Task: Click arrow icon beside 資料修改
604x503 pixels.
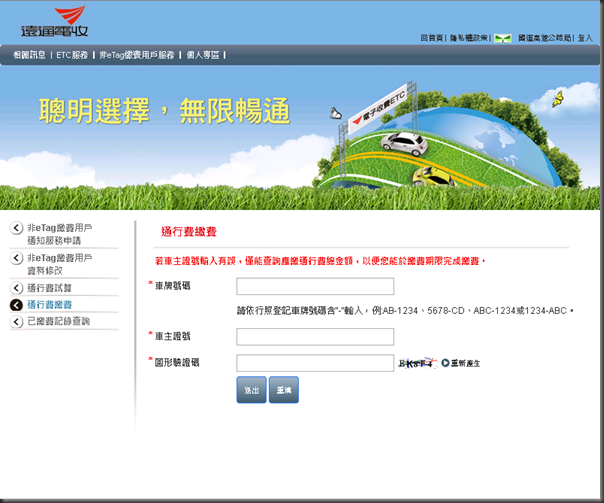Action: [16, 258]
